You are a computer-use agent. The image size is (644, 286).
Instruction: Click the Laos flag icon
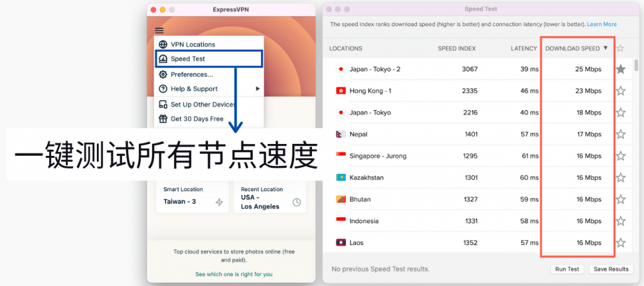(x=340, y=243)
